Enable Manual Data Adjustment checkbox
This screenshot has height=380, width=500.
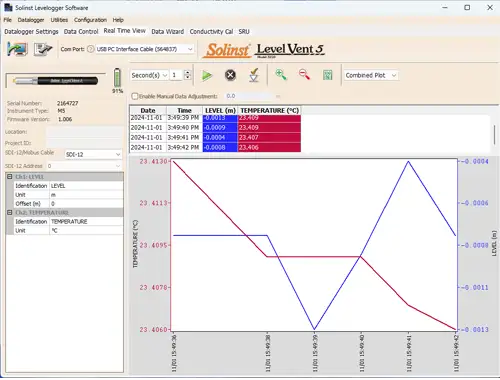coord(135,96)
